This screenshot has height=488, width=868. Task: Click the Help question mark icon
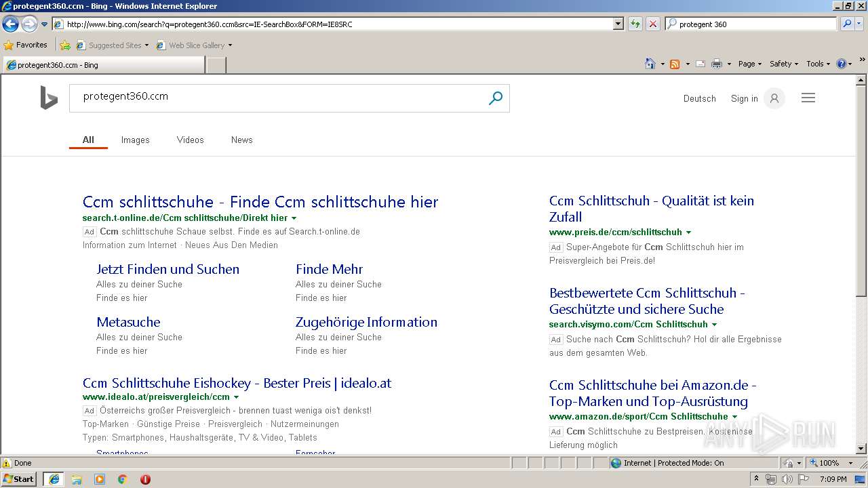click(842, 64)
